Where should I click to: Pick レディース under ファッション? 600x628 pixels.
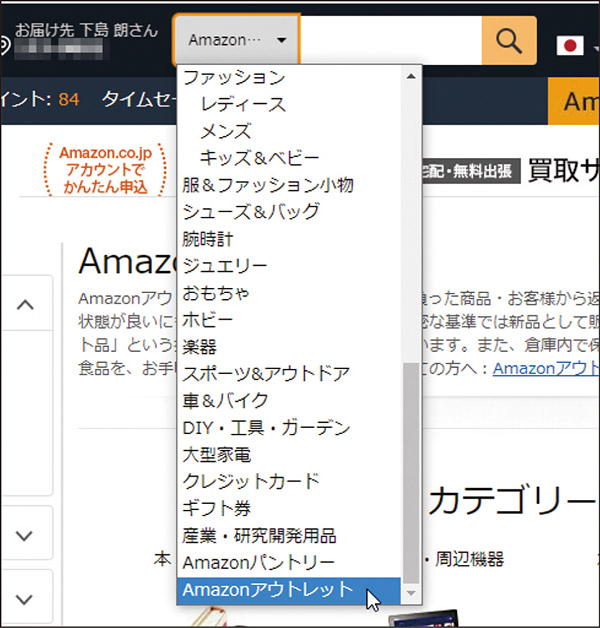[242, 104]
